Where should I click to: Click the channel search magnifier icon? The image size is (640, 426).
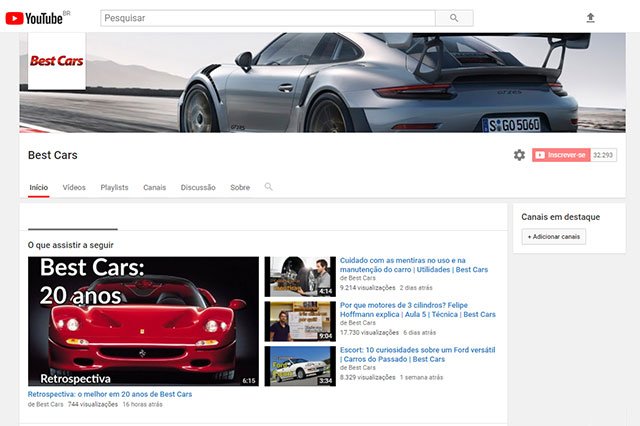pyautogui.click(x=268, y=187)
